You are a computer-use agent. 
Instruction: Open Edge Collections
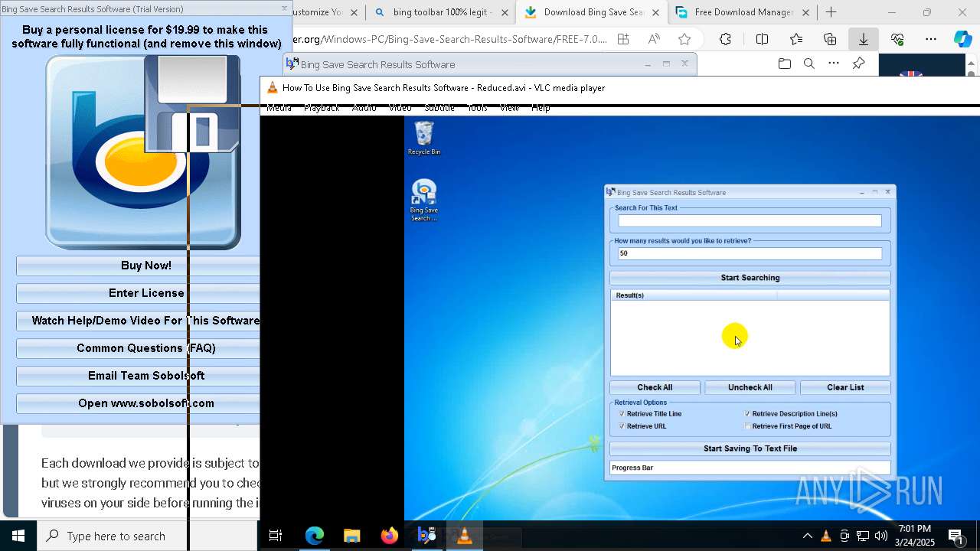[x=830, y=39]
